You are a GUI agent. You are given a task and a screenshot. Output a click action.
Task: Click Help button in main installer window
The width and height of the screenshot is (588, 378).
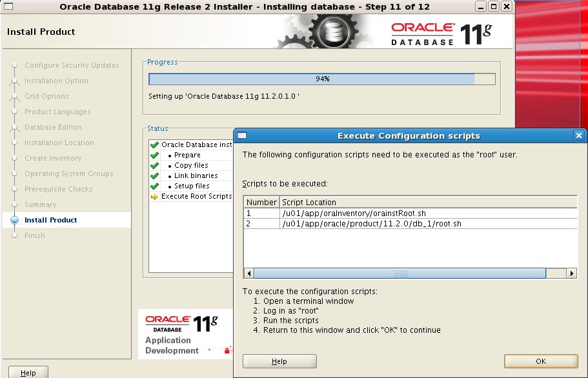[28, 372]
